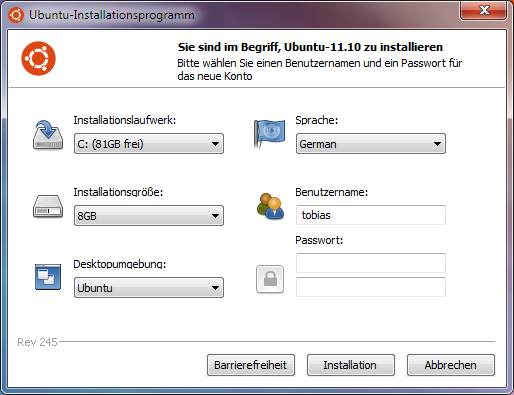
Task: Click the gray padlock password icon
Action: 270,279
